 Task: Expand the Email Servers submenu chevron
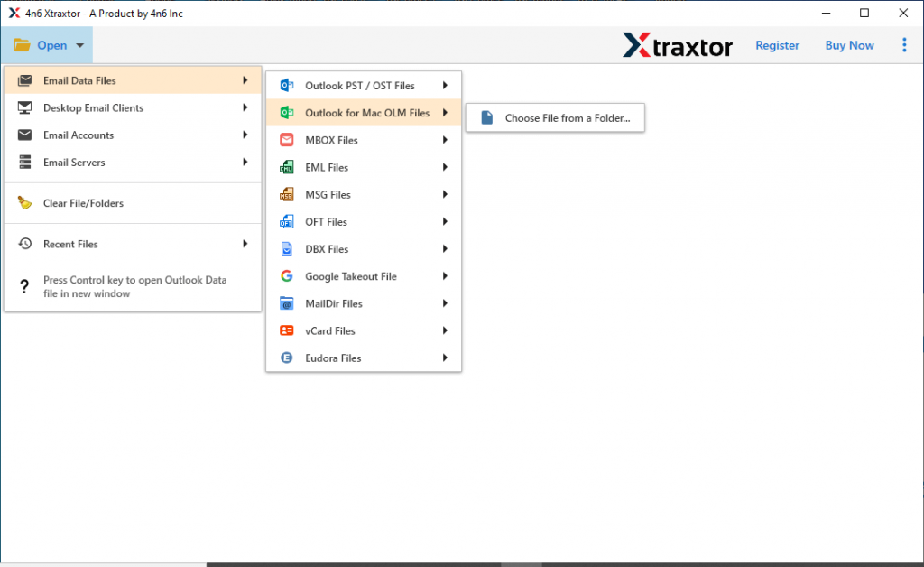[x=245, y=162]
